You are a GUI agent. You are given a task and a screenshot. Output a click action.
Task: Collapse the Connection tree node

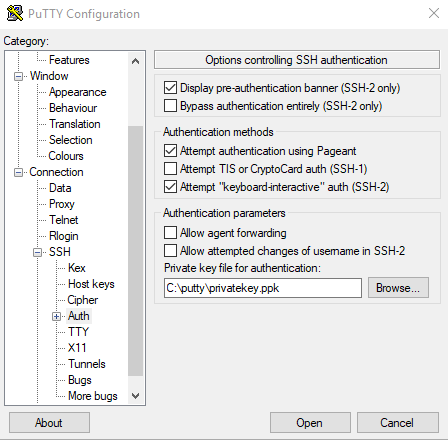coord(18,172)
